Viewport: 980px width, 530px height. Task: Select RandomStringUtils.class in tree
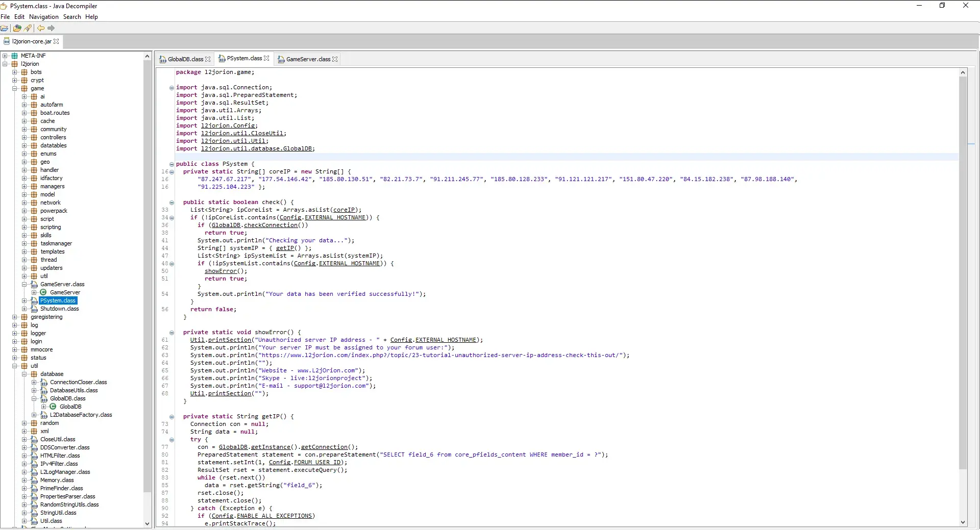click(69, 504)
